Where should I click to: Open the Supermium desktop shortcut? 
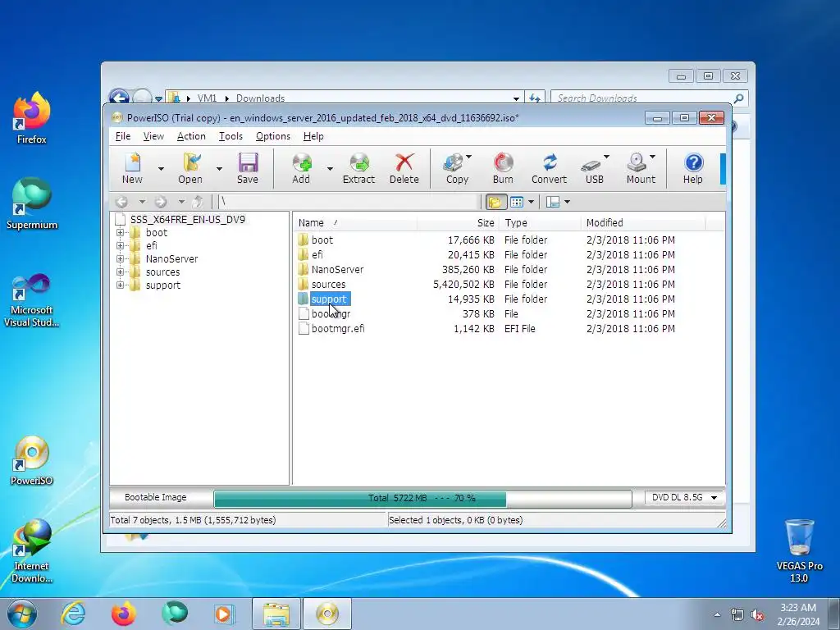32,204
